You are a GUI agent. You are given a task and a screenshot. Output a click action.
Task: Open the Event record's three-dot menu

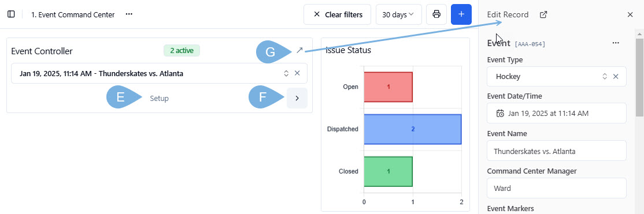click(615, 43)
